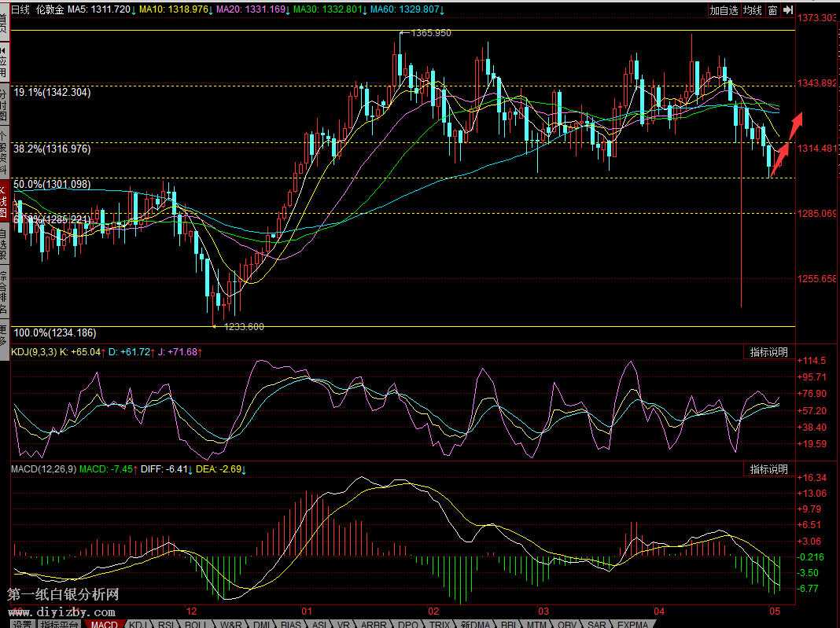The width and height of the screenshot is (840, 628).
Task: Switch to 分时图 sidebar tab
Action: point(4,105)
